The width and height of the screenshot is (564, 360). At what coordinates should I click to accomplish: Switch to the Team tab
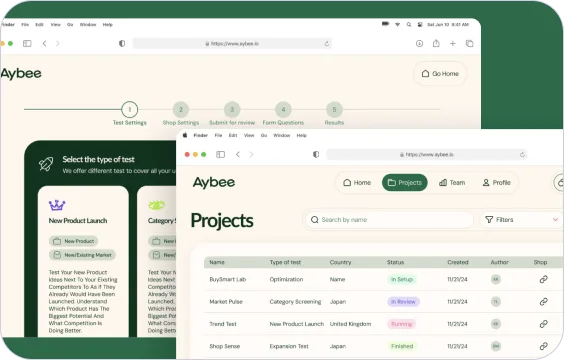click(x=452, y=183)
